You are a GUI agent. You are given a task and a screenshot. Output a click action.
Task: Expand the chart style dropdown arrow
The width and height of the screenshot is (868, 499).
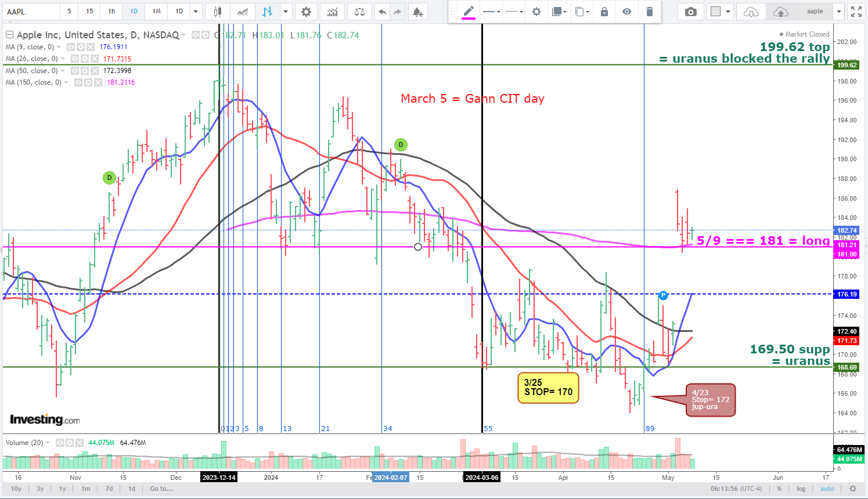click(286, 12)
